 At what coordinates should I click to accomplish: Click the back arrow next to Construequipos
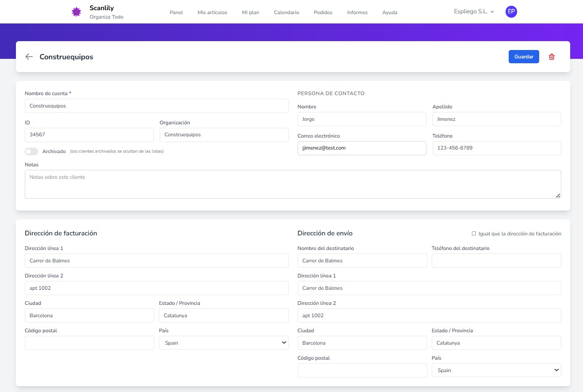point(29,57)
